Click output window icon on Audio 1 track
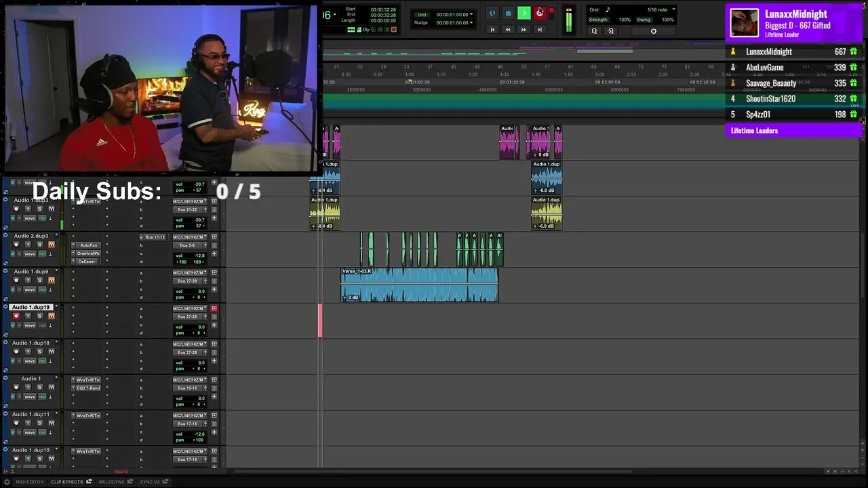The image size is (868, 488). point(214,380)
